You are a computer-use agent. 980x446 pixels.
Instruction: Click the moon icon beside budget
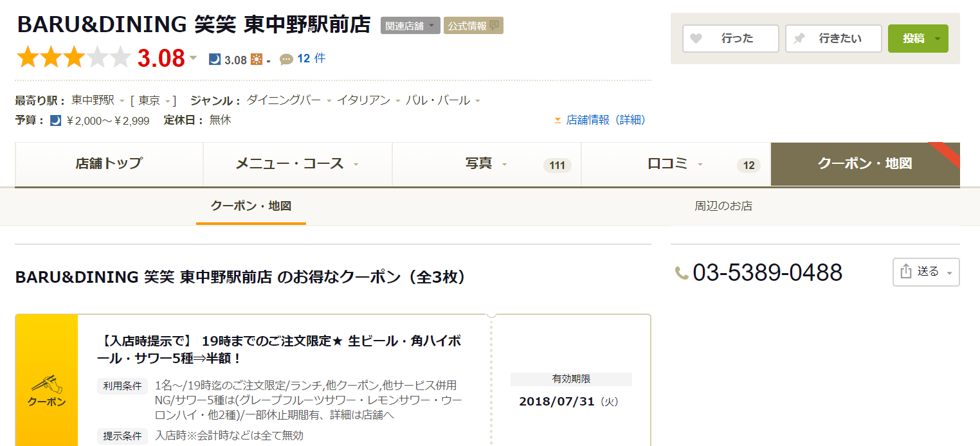(x=56, y=120)
